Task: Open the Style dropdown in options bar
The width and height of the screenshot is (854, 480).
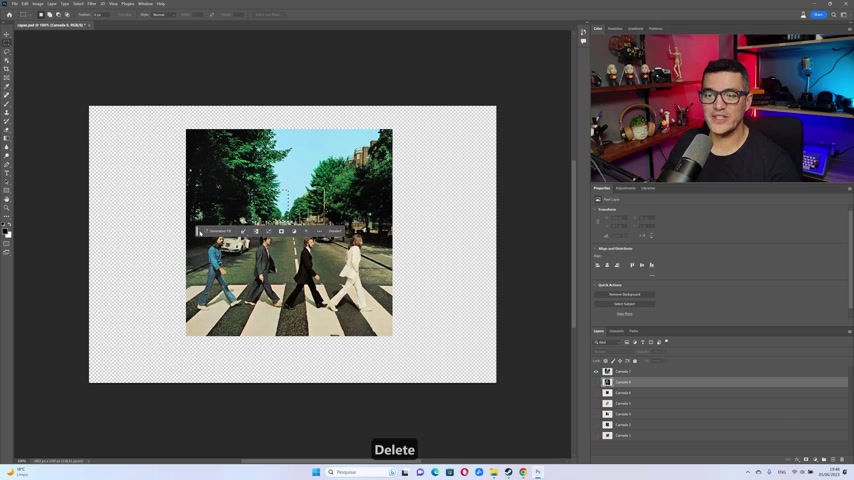Action: click(x=163, y=15)
